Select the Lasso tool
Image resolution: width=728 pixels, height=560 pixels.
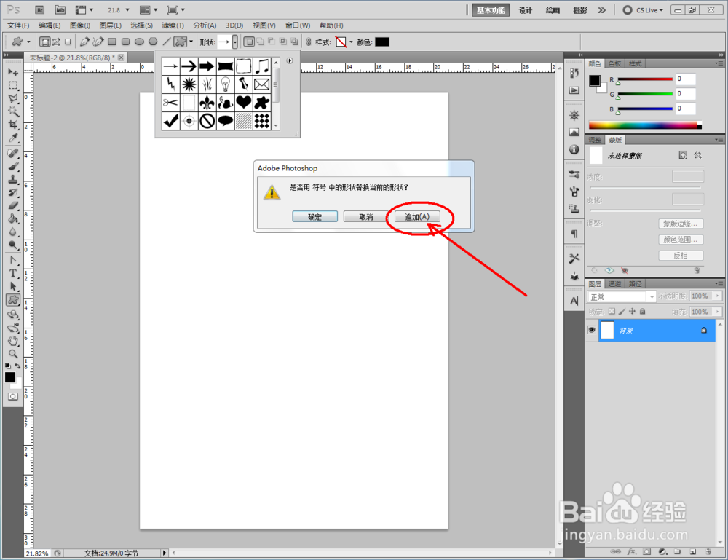13,98
